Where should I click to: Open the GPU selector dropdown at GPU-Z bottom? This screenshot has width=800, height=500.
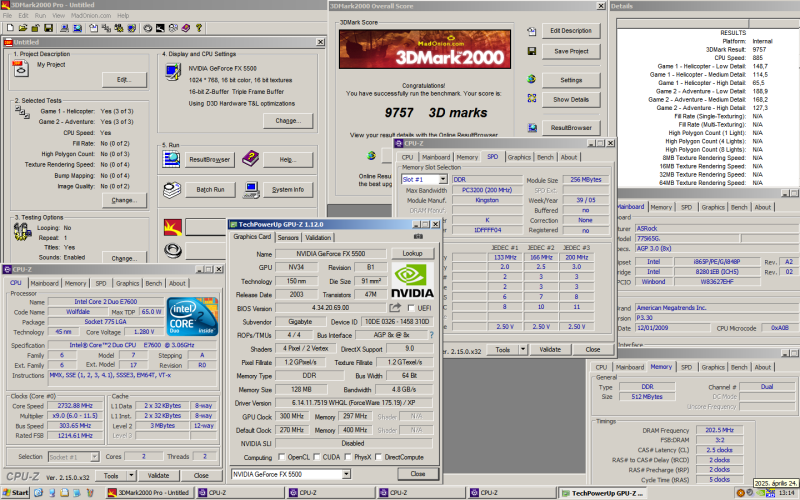[346, 474]
